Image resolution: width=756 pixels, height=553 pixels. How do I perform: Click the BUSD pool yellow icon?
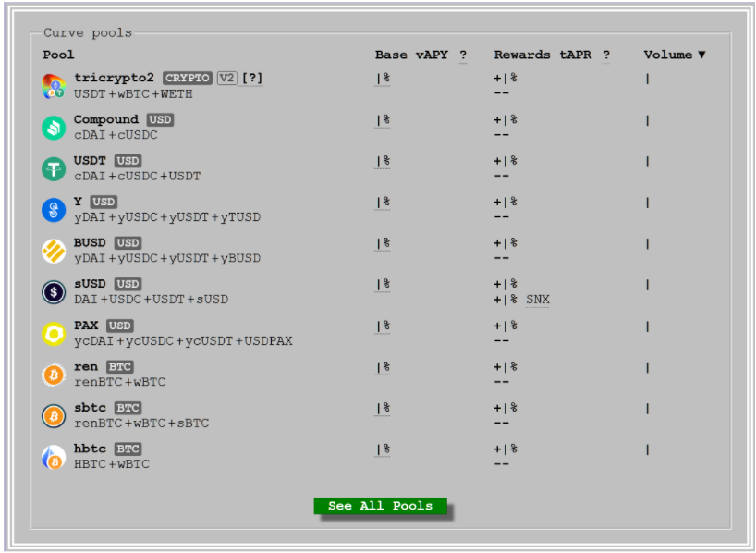click(x=54, y=251)
